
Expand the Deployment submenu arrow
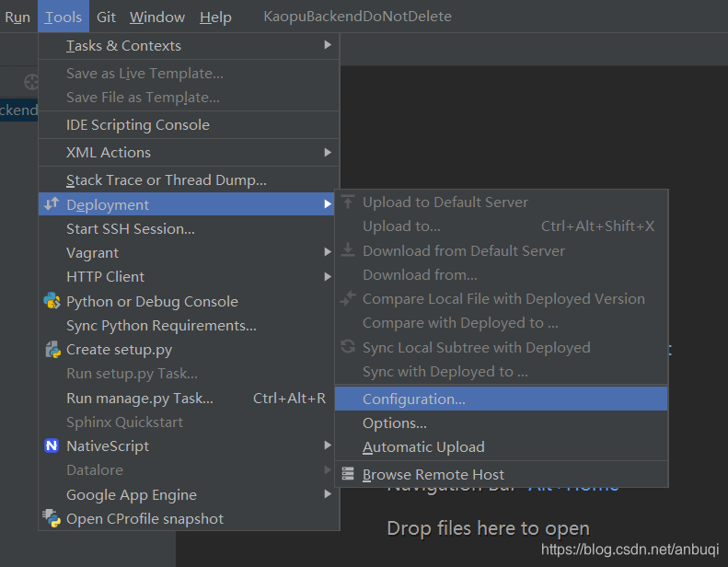(x=328, y=204)
